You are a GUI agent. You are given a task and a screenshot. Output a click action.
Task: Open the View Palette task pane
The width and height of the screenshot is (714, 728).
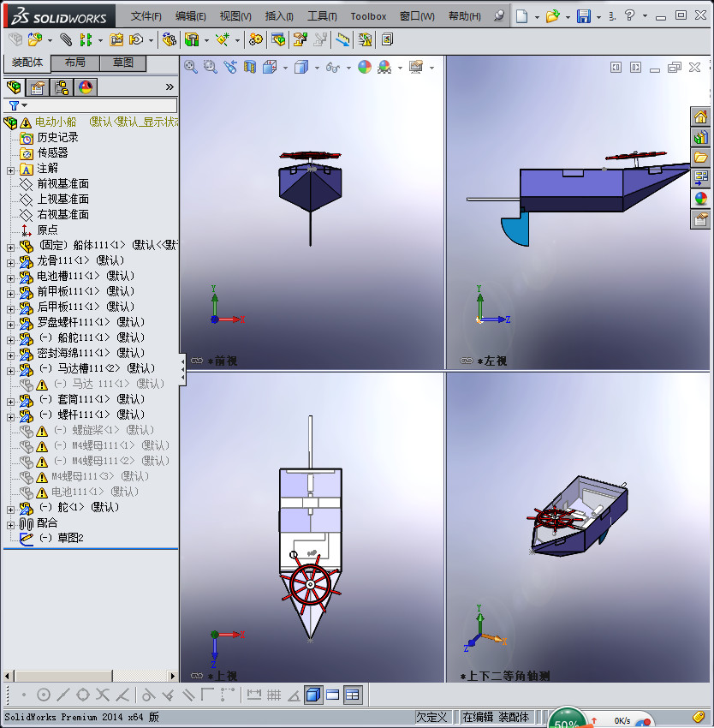coord(700,177)
